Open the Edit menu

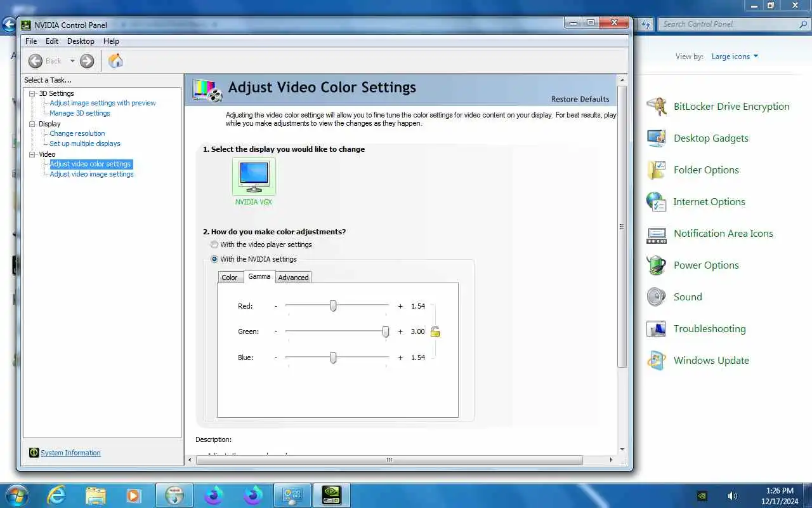tap(52, 41)
